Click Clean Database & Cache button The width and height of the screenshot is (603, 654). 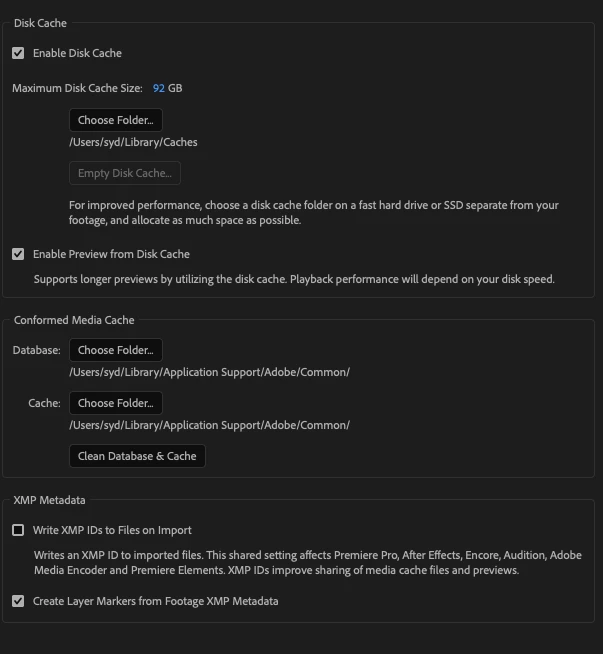click(137, 456)
